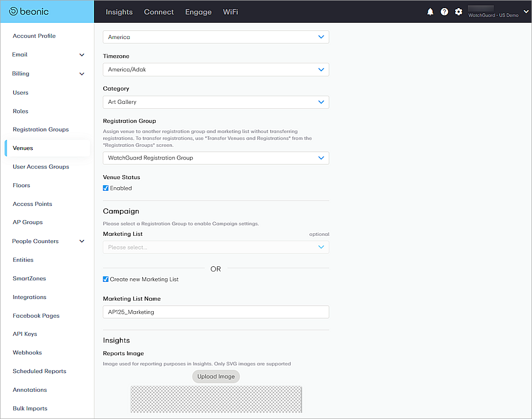Viewport: 532px width, 419px height.
Task: Click the help question mark icon
Action: pyautogui.click(x=445, y=11)
